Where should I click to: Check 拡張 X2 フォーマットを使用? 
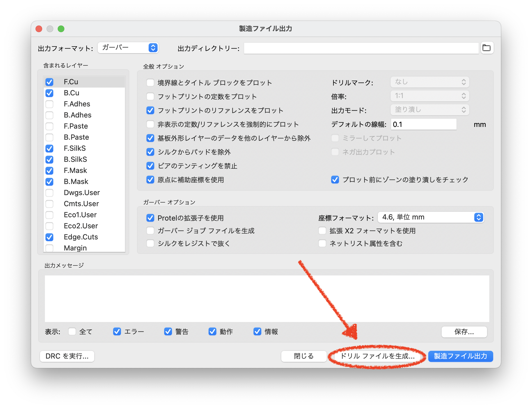click(322, 231)
